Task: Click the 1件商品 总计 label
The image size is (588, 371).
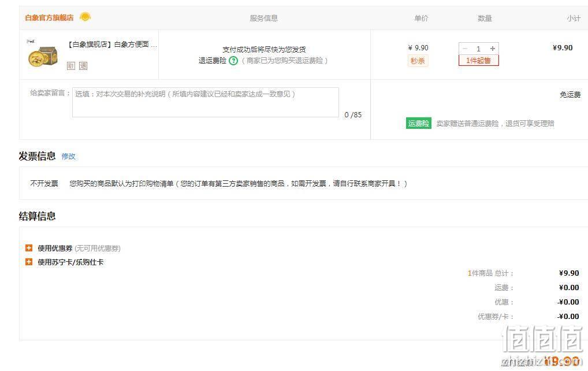Action: (490, 273)
